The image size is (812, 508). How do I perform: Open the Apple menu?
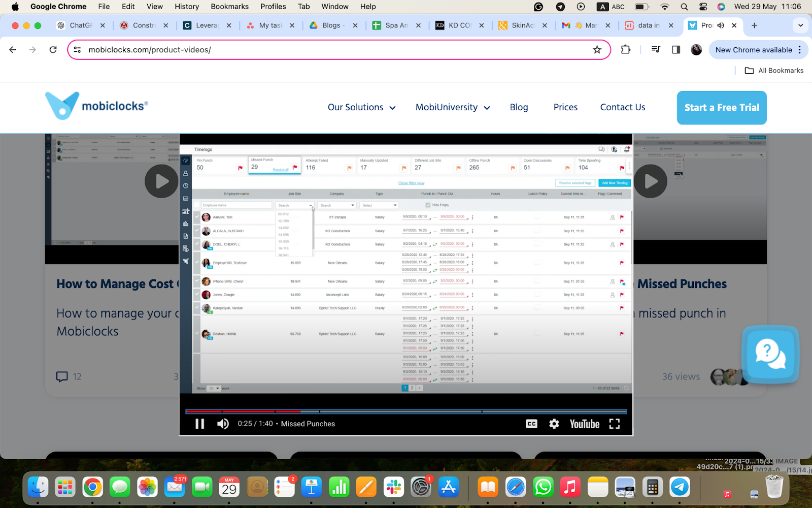point(15,7)
